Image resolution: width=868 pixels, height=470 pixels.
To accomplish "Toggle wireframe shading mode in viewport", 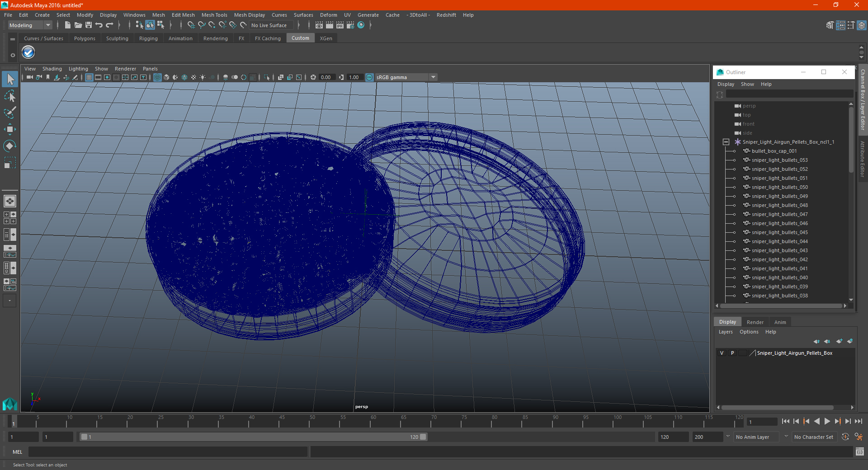I will click(157, 77).
